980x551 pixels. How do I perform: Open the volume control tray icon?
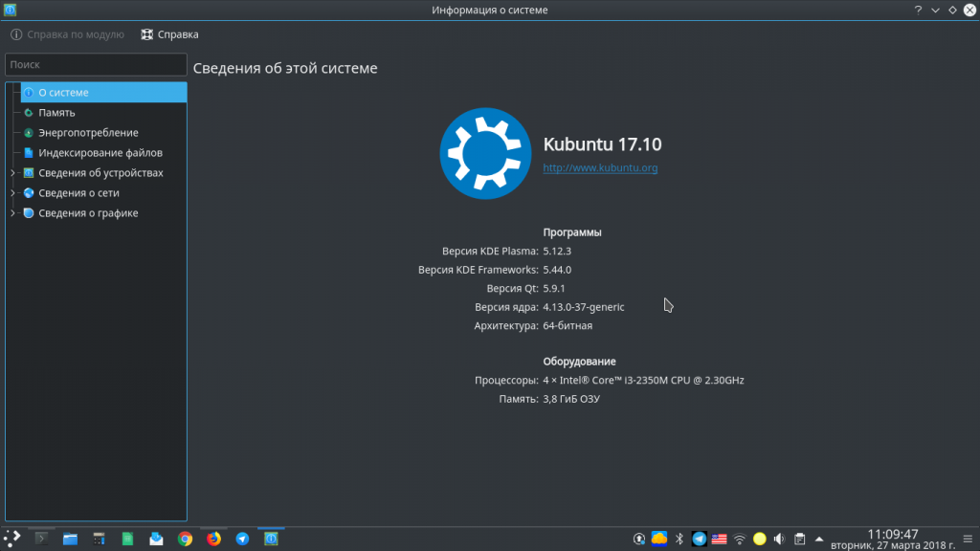coord(779,540)
